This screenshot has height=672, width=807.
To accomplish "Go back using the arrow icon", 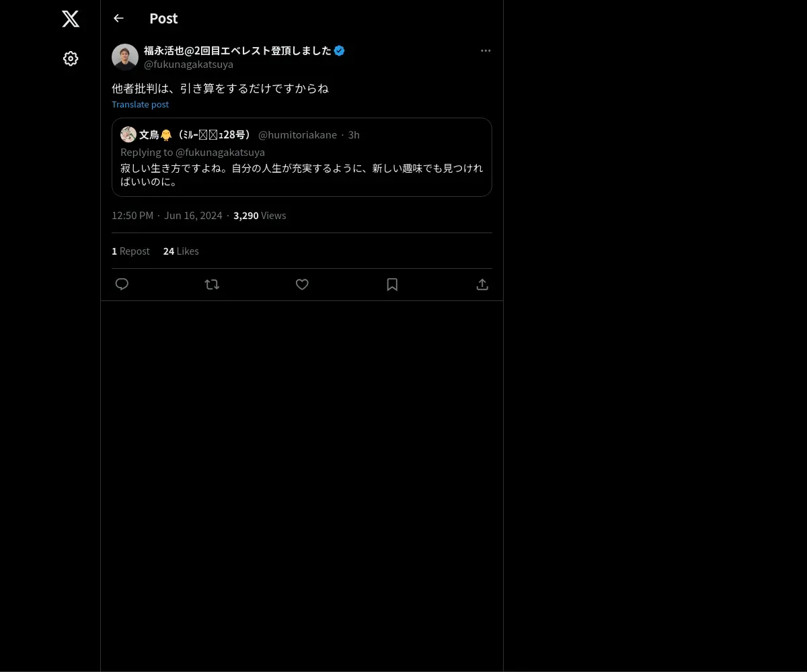I will (x=118, y=18).
